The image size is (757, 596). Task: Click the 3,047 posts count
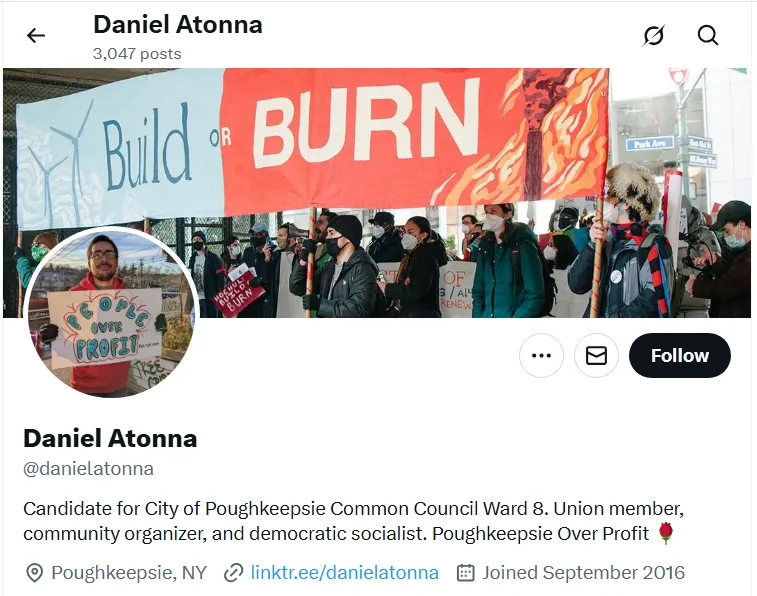137,54
